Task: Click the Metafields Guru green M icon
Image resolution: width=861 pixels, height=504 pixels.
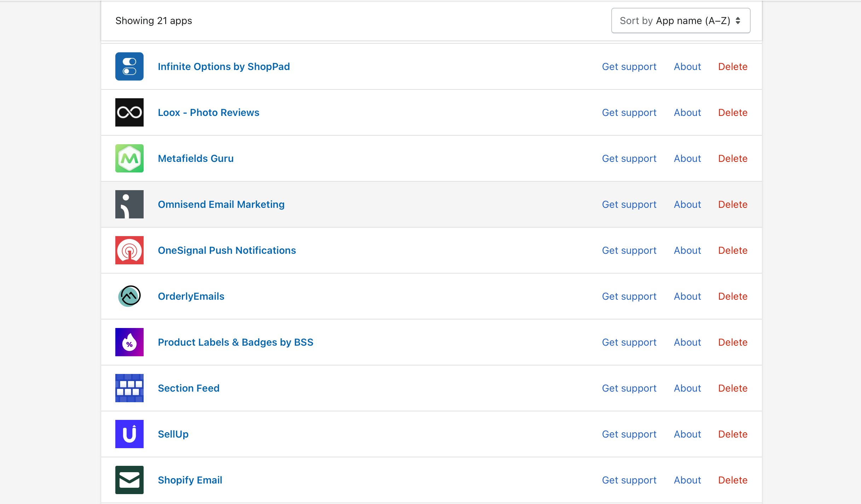Action: click(x=129, y=158)
